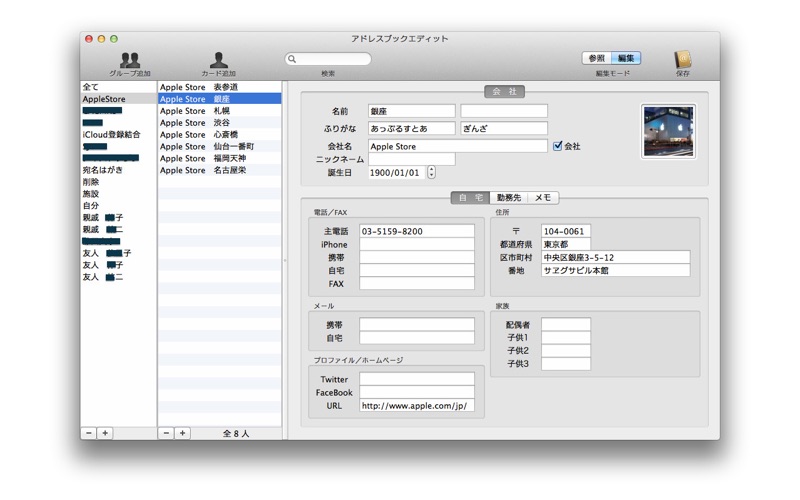Select the 自宅 tab
This screenshot has width=800, height=500.
point(470,197)
